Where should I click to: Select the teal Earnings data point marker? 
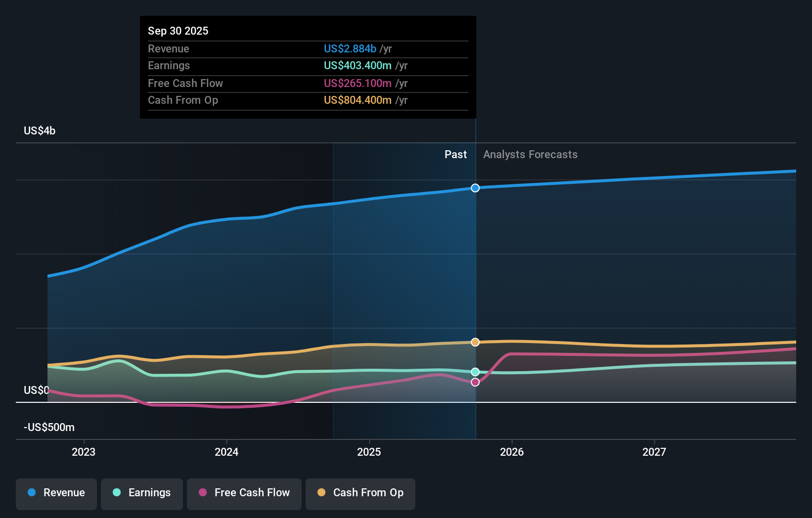tap(475, 372)
